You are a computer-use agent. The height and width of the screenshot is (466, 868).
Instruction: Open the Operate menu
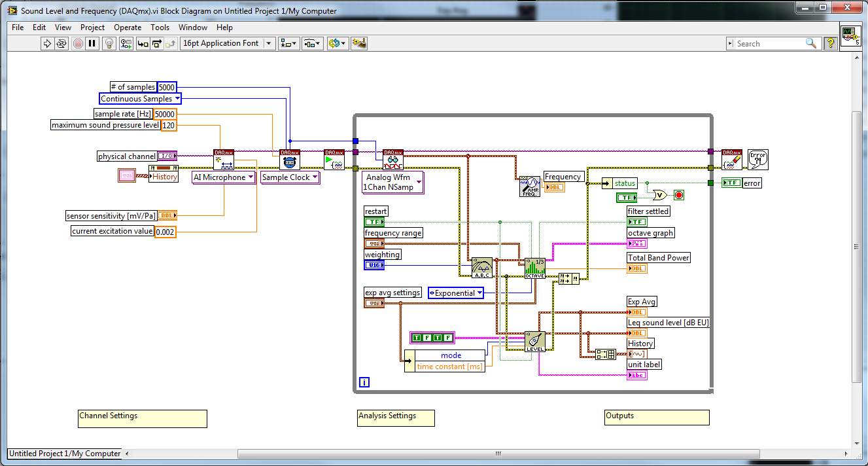tap(128, 27)
